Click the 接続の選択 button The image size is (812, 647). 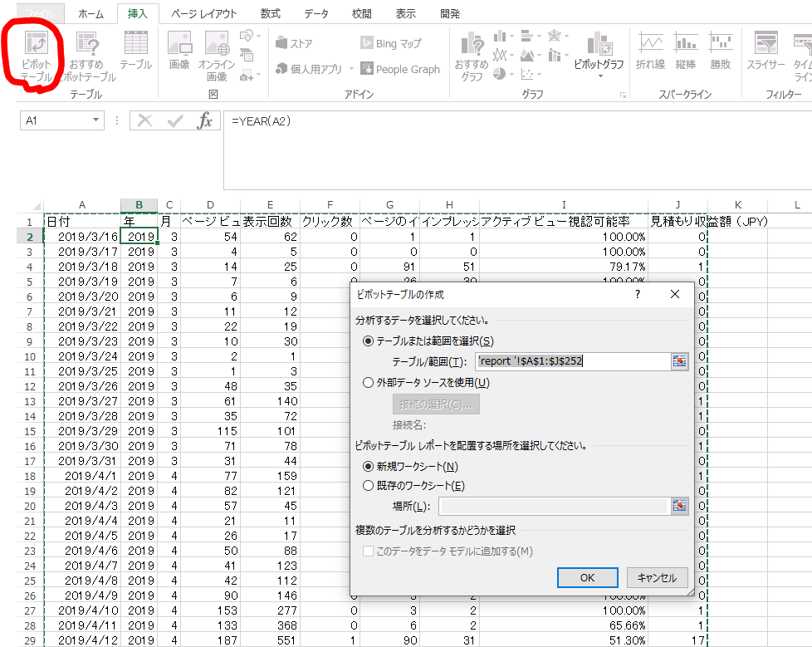coord(436,404)
